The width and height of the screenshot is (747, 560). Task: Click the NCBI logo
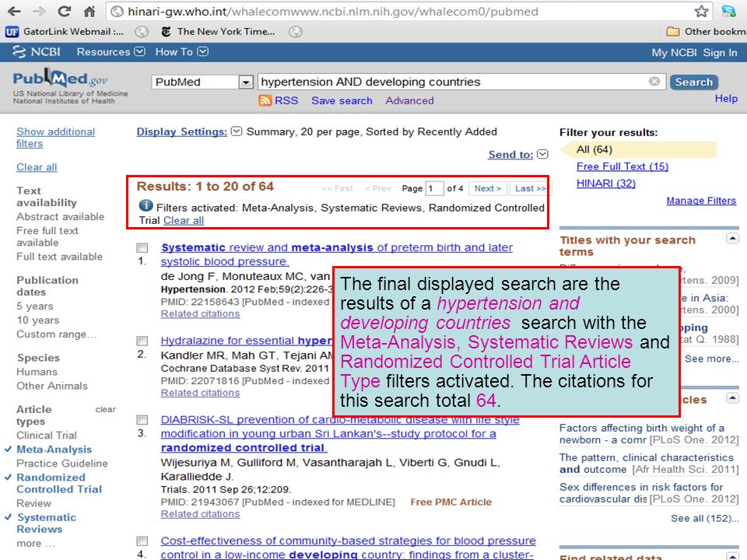point(37,51)
